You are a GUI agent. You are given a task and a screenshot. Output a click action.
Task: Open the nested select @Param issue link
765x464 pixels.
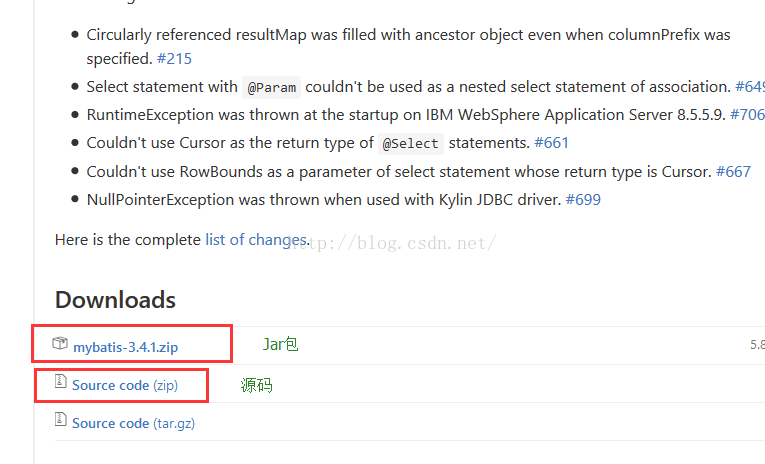750,86
